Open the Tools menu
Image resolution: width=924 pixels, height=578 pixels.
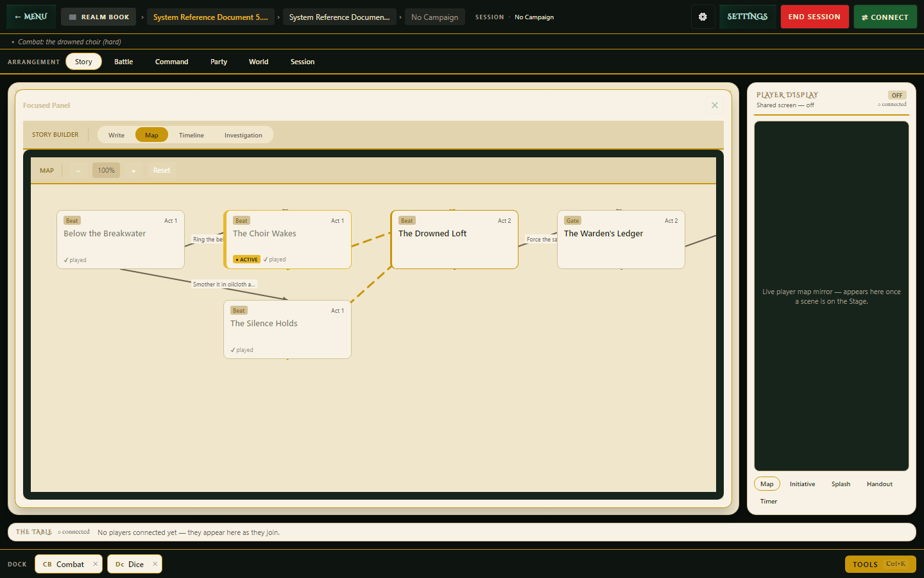(880, 564)
